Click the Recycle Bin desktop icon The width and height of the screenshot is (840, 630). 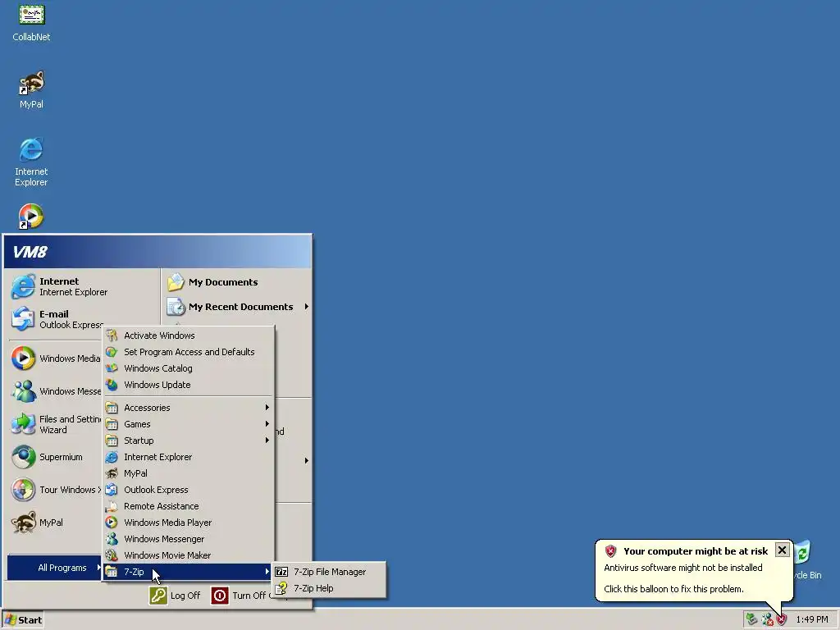tap(807, 560)
